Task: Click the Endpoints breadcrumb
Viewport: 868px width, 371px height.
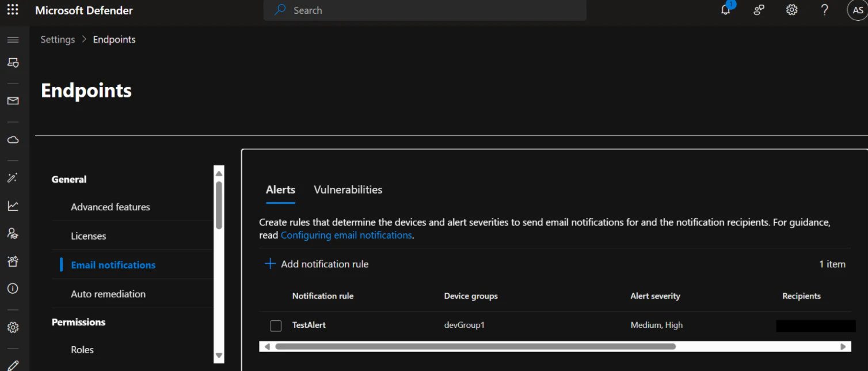Action: click(115, 39)
